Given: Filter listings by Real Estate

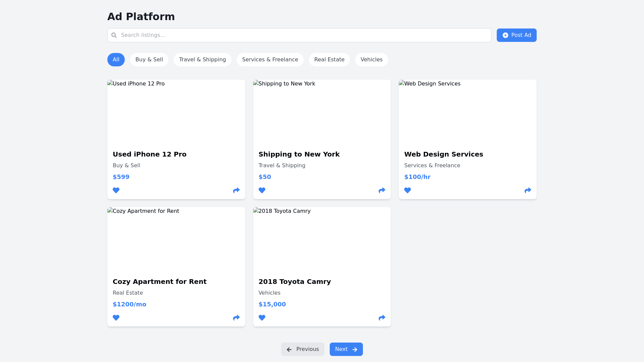Looking at the screenshot, I should click(x=329, y=60).
